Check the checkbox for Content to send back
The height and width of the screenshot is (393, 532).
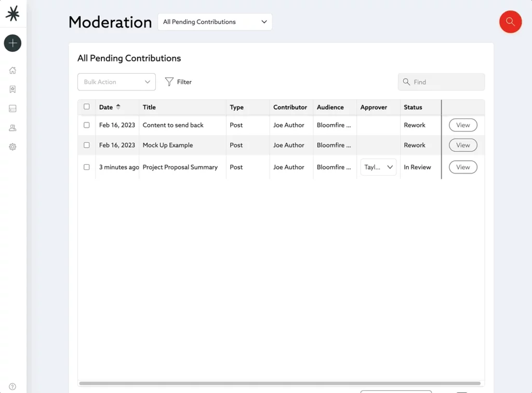tap(86, 125)
